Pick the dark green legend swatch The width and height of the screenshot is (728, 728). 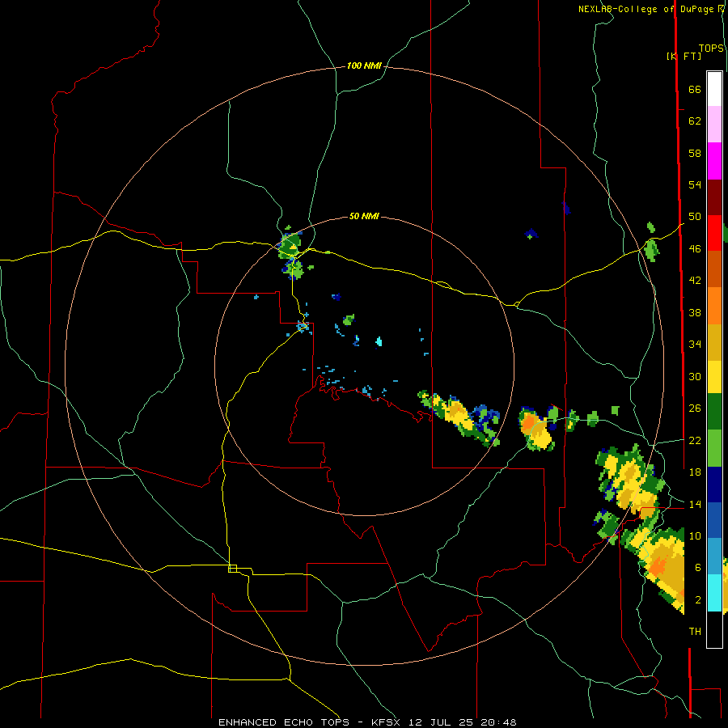click(x=714, y=412)
